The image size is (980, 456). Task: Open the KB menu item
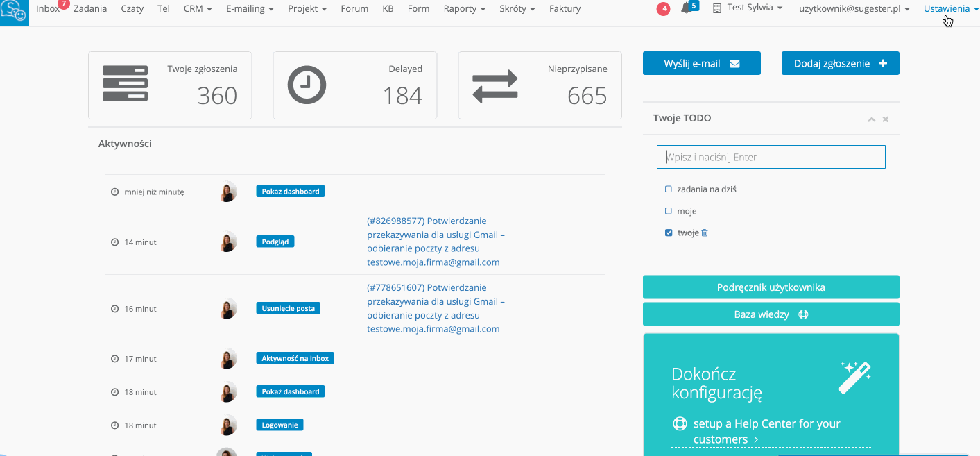(388, 9)
